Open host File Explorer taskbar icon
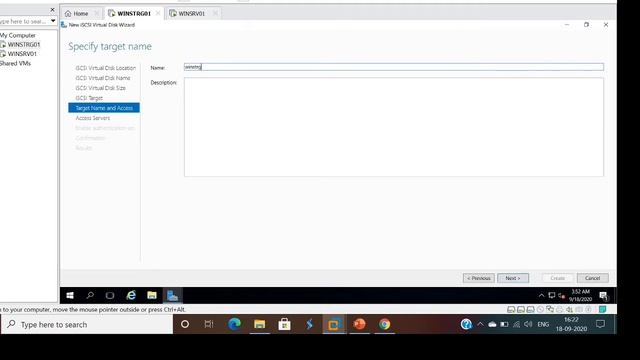Viewport: 640px width, 360px height. pos(260,324)
